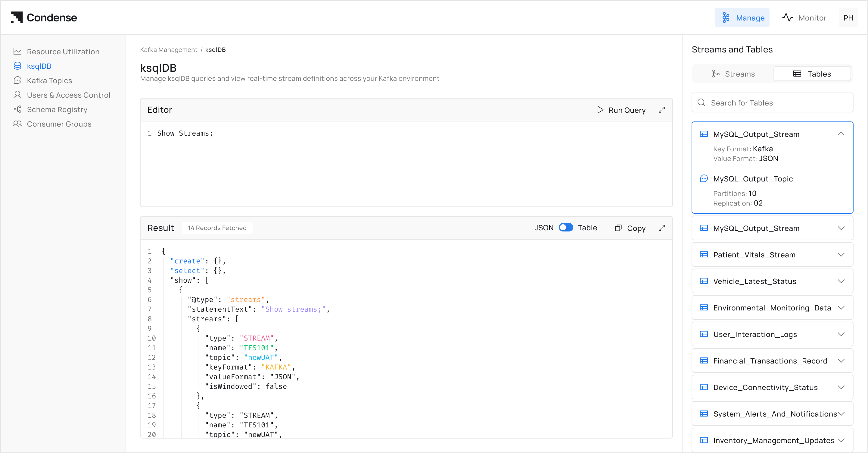The image size is (868, 453).
Task: Toggle JSON/Table result view switch
Action: 566,228
